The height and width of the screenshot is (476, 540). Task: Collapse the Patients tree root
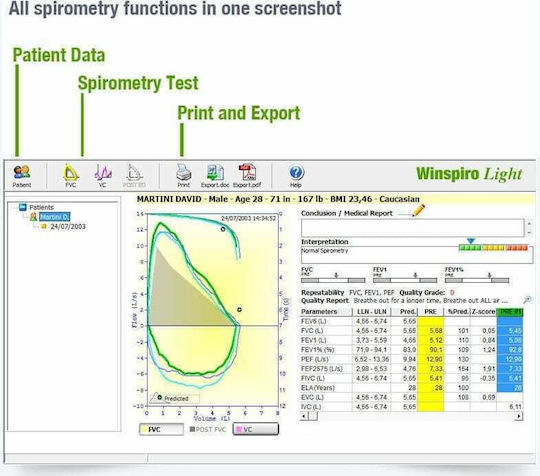(22, 207)
